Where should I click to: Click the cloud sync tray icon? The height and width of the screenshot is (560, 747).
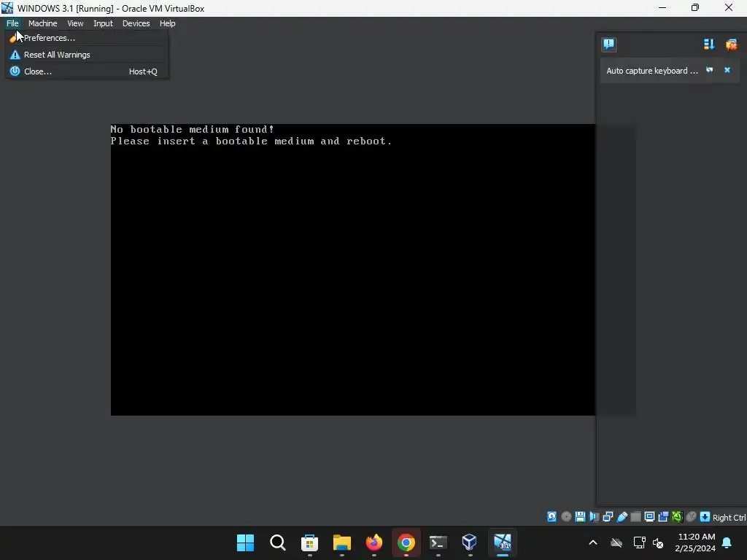(x=616, y=542)
